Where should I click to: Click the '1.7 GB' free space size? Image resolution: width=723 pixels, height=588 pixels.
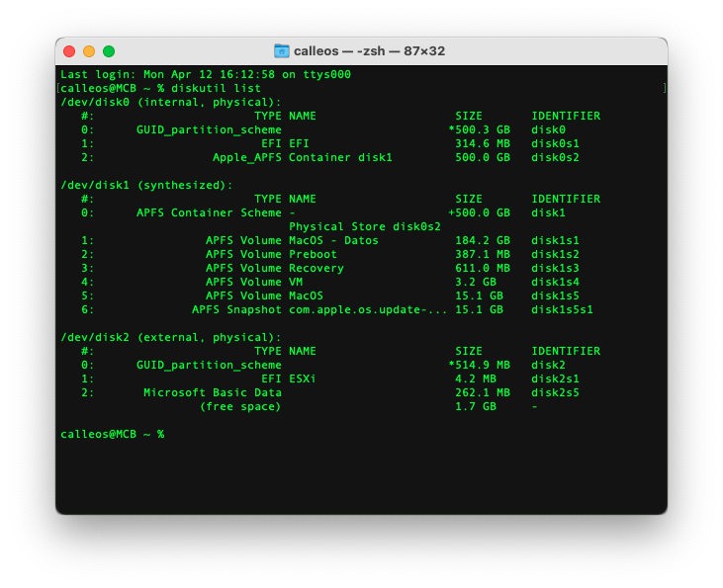click(476, 406)
